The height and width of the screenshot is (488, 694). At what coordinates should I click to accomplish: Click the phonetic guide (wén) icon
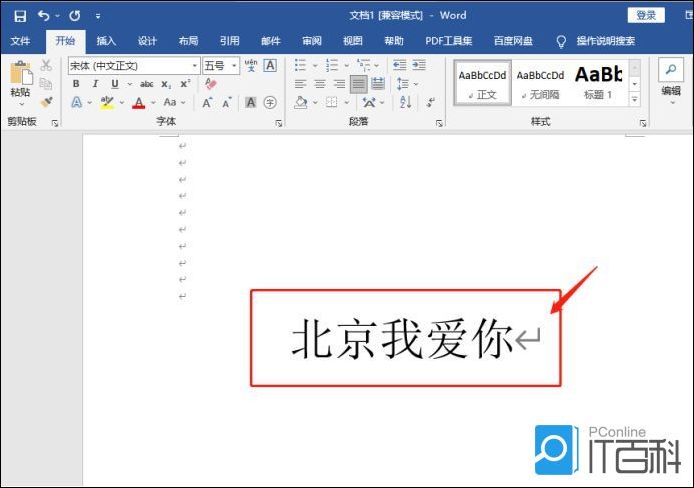tap(251, 65)
